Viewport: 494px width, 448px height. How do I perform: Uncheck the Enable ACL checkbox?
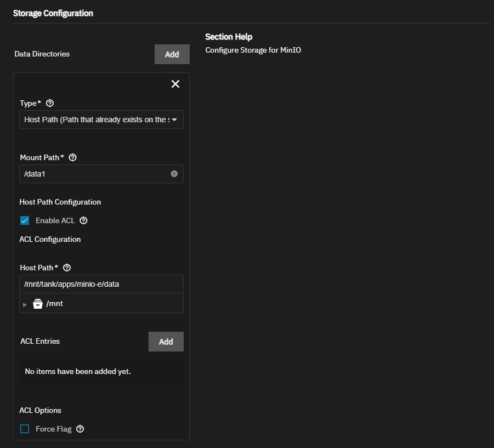point(25,220)
